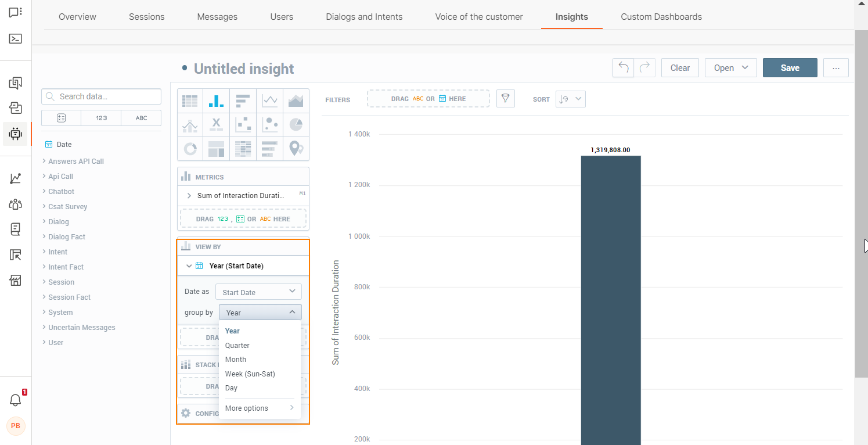Open the terminal console sidebar icon
Screen dimensions: 868x445
pyautogui.click(x=16, y=39)
